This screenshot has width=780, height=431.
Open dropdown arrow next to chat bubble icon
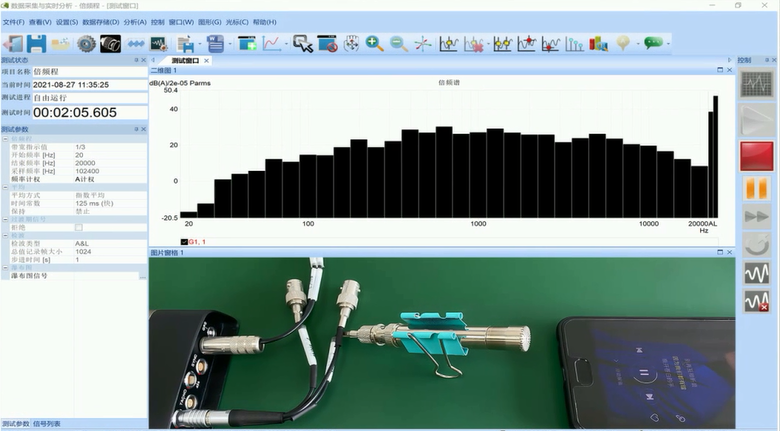(x=668, y=44)
